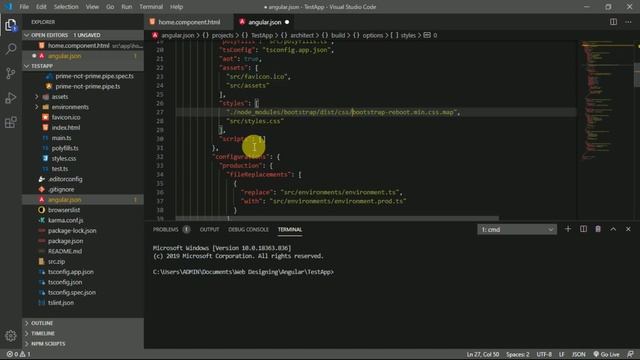Close the terminal panel
The height and width of the screenshot is (360, 640).
click(628, 229)
